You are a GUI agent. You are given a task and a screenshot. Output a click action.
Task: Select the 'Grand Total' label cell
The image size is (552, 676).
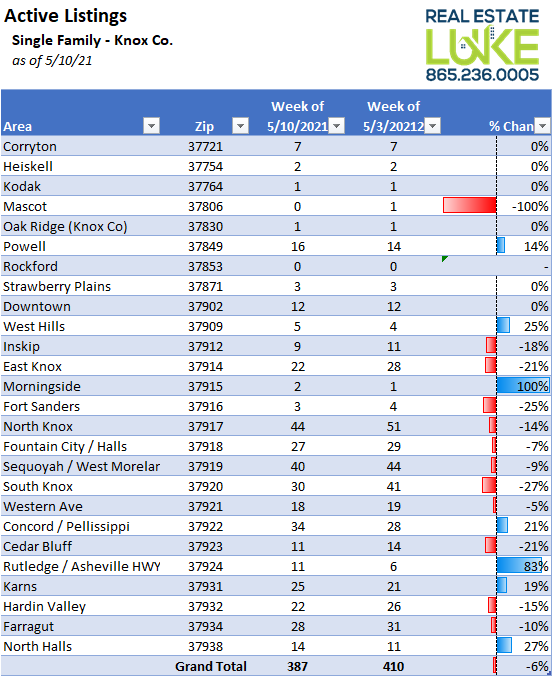pos(211,667)
